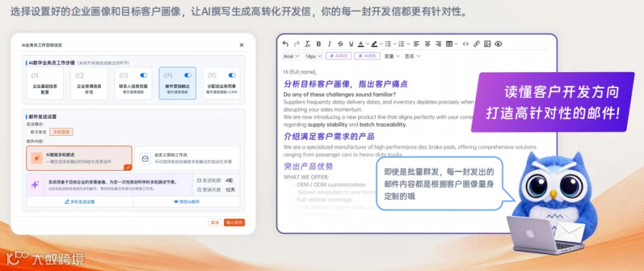644x271 pixels.
Task: Select step 01 企业基础信息配置 card
Action: [x=45, y=84]
